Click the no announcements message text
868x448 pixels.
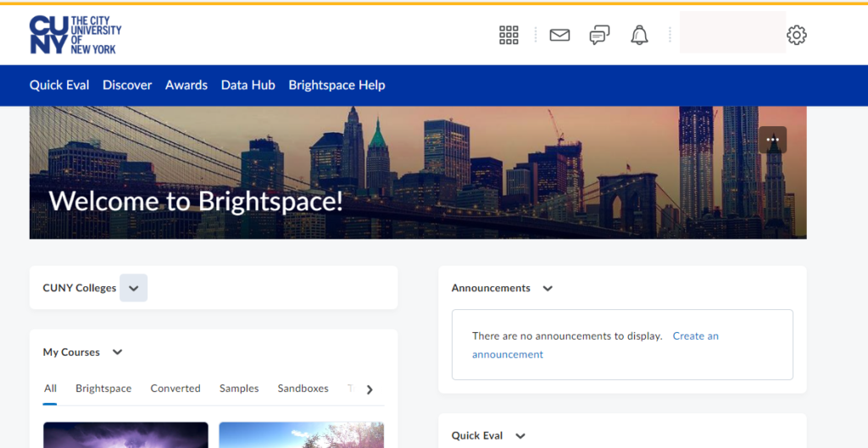coord(567,336)
